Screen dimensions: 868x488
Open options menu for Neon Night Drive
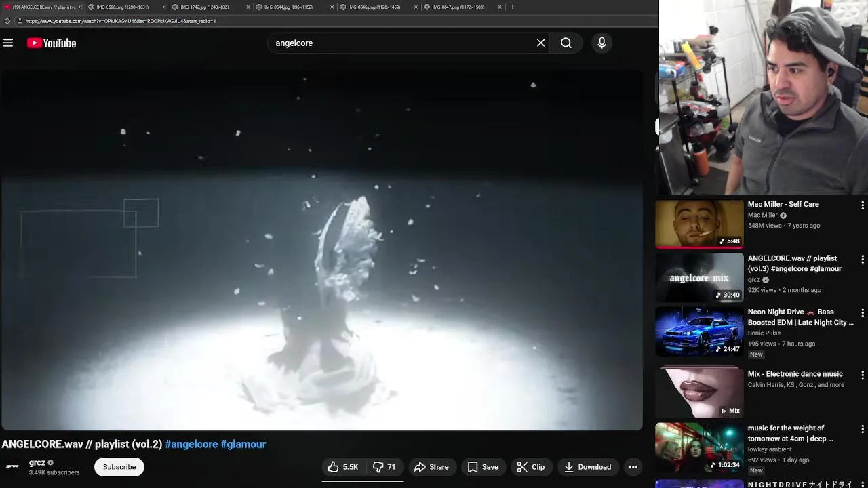862,313
